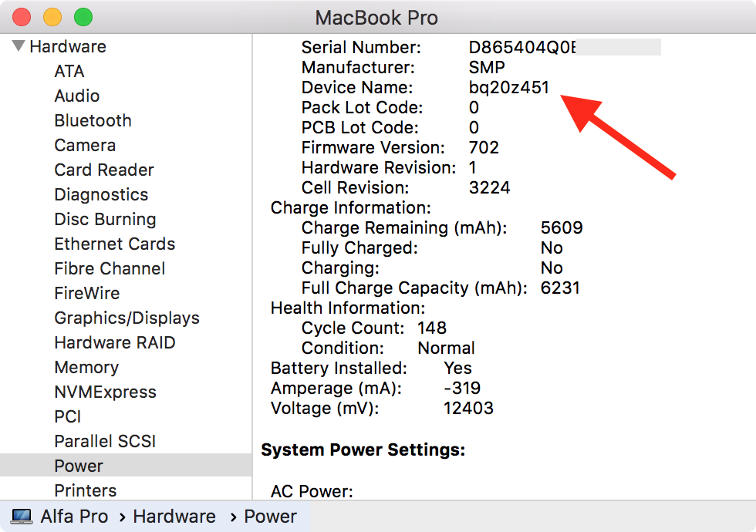Screen dimensions: 756x532
Task: Click full charge capacity value 6231
Action: (x=560, y=288)
